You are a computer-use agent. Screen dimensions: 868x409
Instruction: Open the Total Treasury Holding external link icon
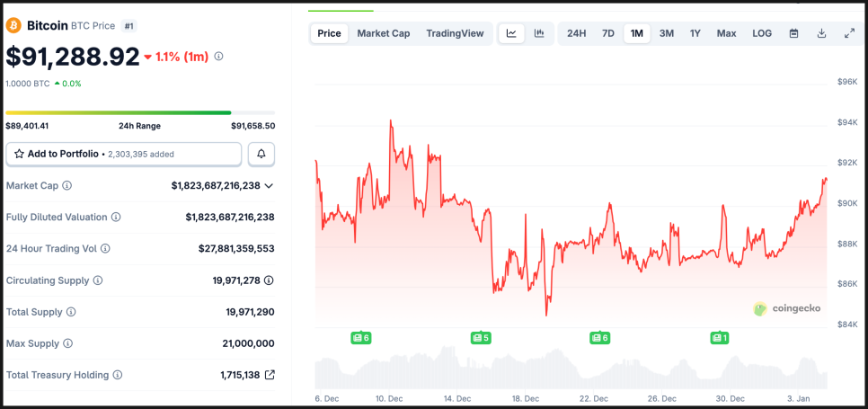pyautogui.click(x=270, y=375)
